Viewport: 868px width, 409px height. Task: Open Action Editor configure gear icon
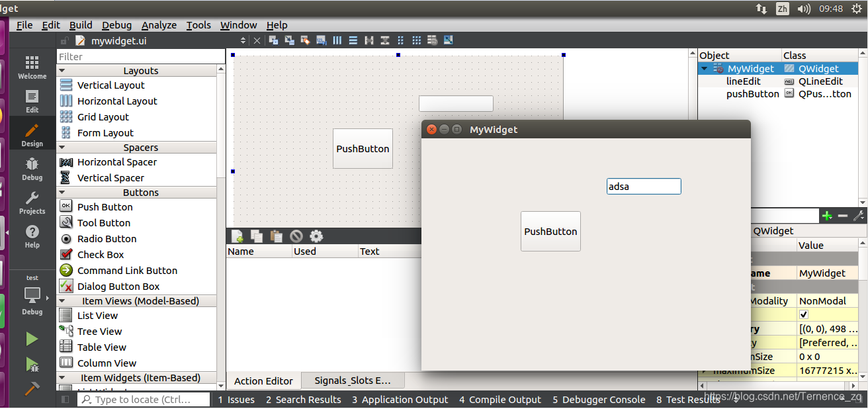(316, 236)
